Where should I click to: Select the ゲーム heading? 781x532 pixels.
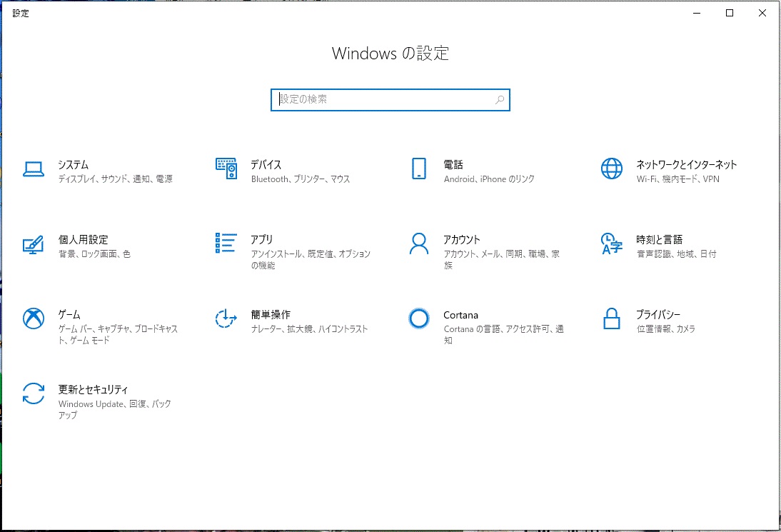point(69,314)
